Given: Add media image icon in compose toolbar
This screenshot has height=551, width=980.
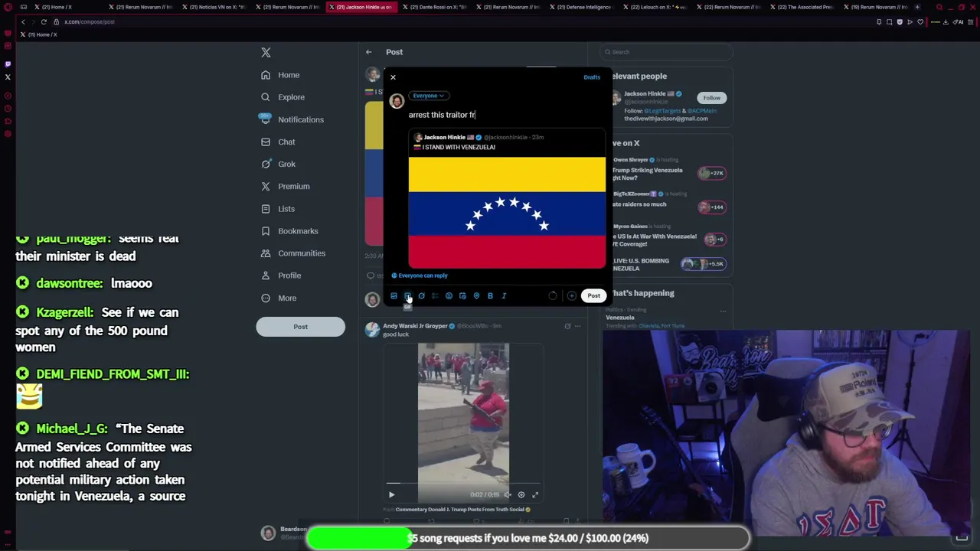Looking at the screenshot, I should point(394,296).
